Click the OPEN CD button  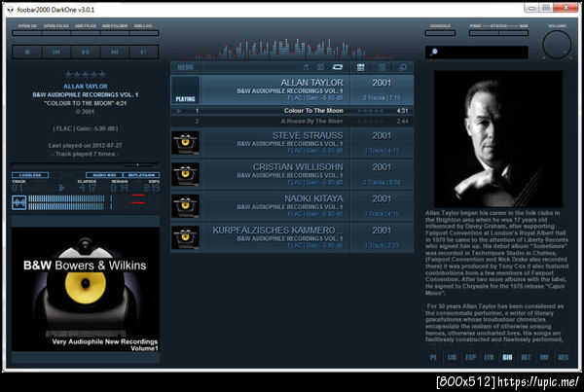coord(27,33)
